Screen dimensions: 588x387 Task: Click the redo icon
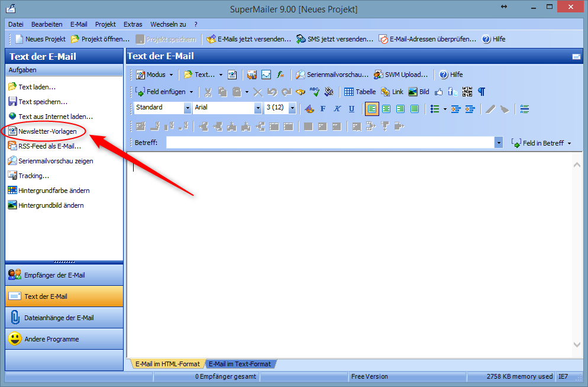coord(286,92)
